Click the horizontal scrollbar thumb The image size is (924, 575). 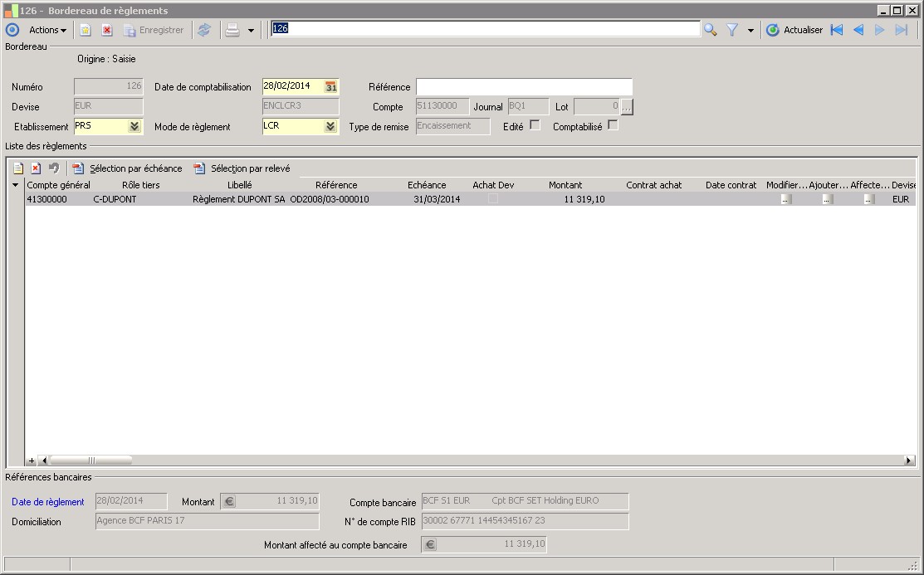click(x=90, y=460)
